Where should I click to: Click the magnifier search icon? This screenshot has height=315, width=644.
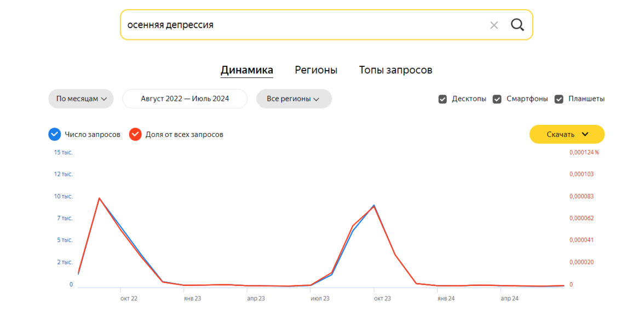517,25
